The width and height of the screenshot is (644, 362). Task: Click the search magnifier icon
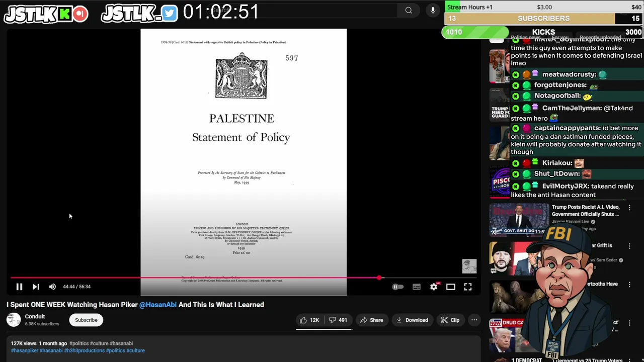pos(409,10)
